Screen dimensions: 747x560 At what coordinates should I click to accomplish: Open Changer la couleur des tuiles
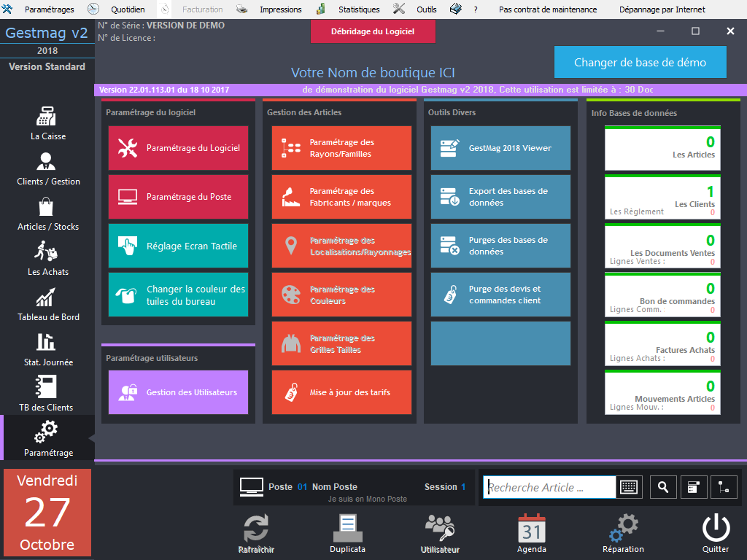pos(178,295)
